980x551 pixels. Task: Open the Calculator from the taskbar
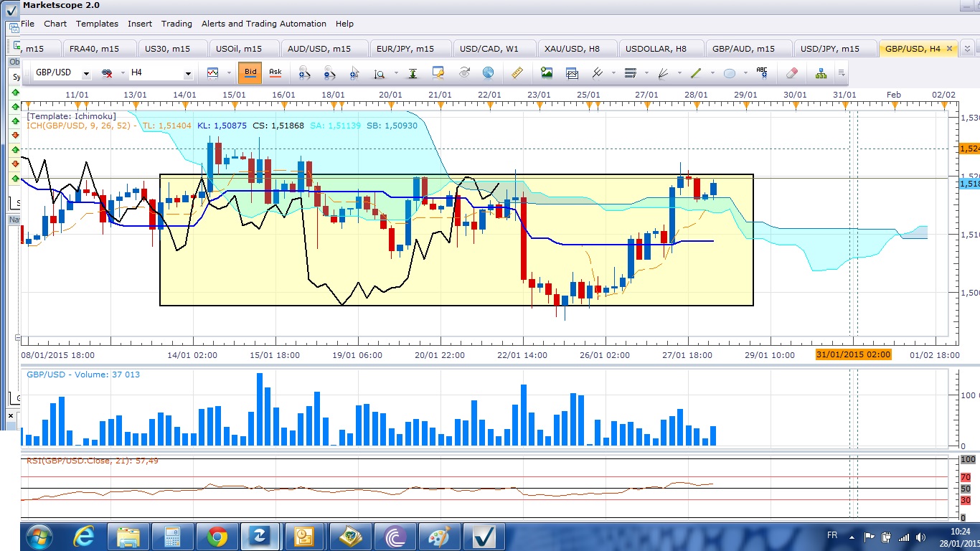click(x=173, y=536)
